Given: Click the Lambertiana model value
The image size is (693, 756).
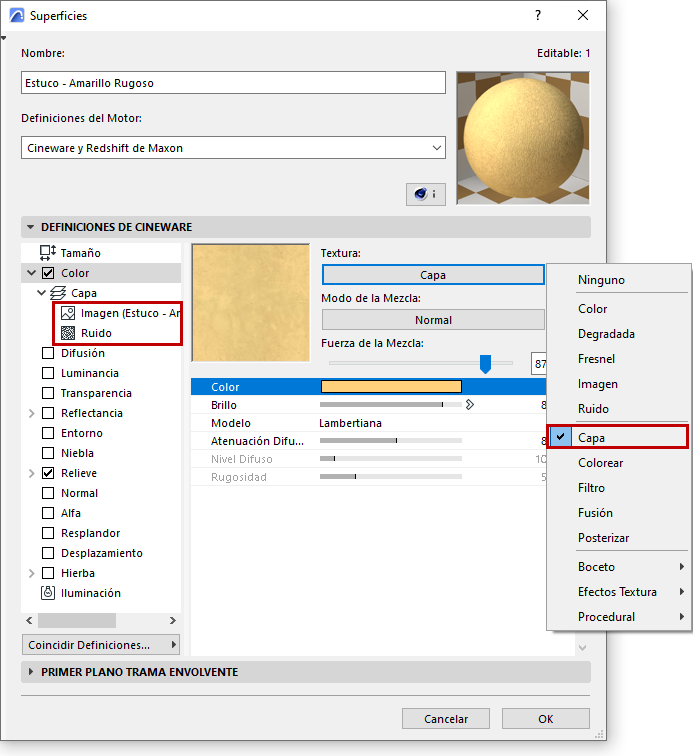Looking at the screenshot, I should (350, 423).
